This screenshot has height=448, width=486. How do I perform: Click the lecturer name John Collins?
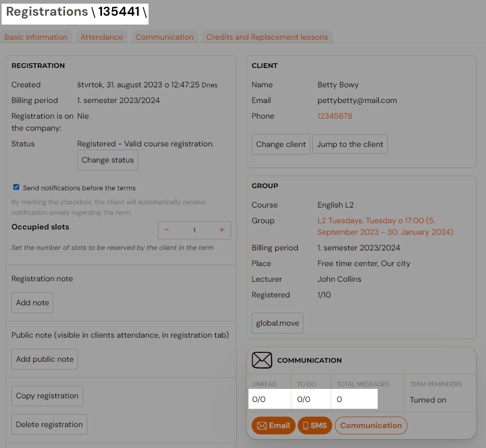(340, 279)
